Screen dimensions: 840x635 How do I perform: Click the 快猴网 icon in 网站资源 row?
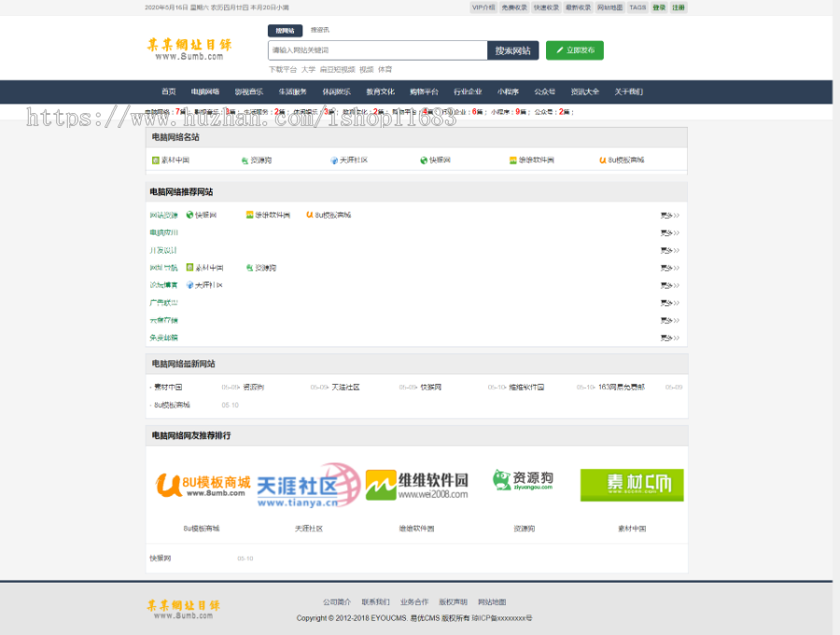click(188, 213)
